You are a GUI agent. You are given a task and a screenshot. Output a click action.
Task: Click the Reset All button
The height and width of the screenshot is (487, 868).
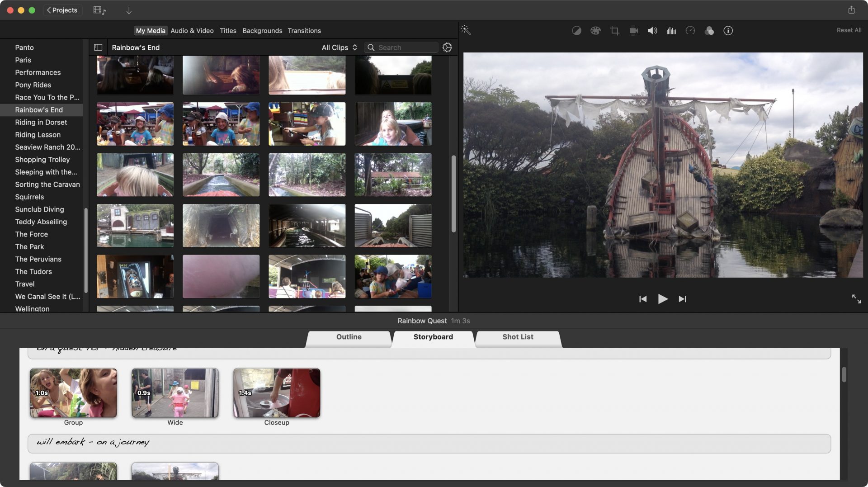coord(849,30)
